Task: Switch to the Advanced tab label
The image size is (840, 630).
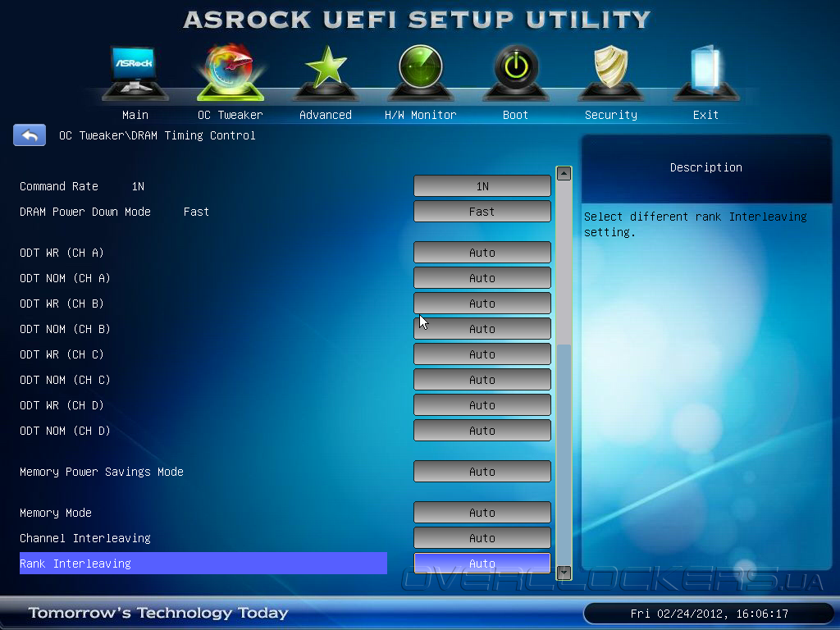Action: [326, 115]
